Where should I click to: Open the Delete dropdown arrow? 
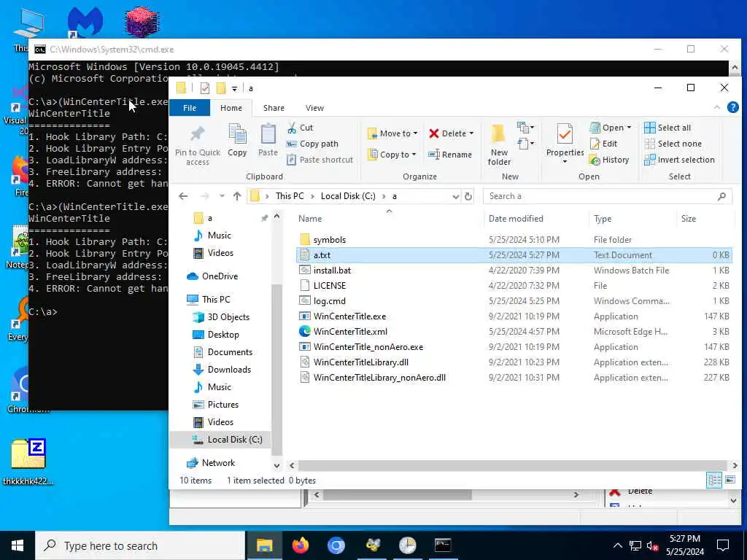(471, 134)
